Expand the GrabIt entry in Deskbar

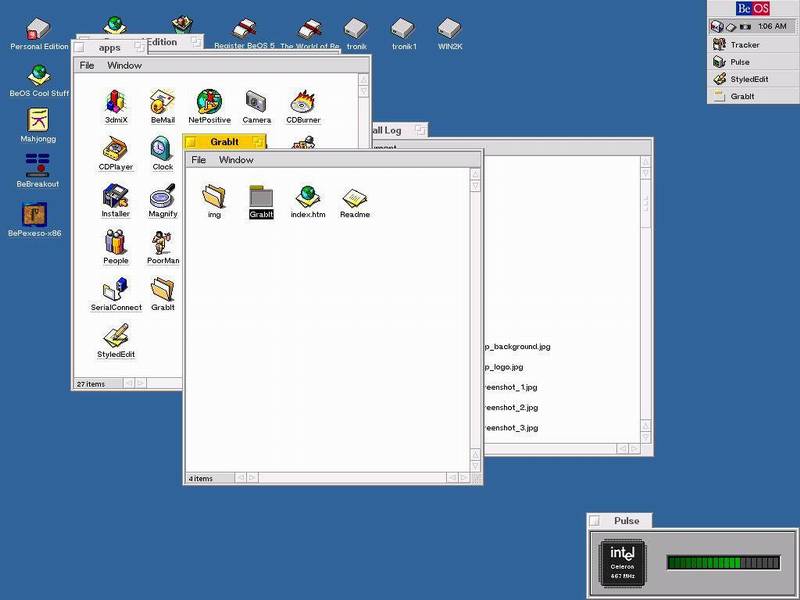pyautogui.click(x=752, y=96)
